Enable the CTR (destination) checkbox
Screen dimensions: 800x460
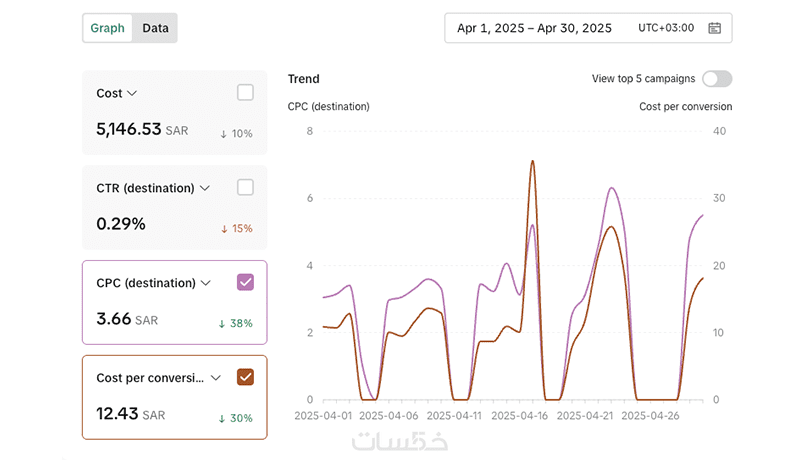pyautogui.click(x=245, y=187)
